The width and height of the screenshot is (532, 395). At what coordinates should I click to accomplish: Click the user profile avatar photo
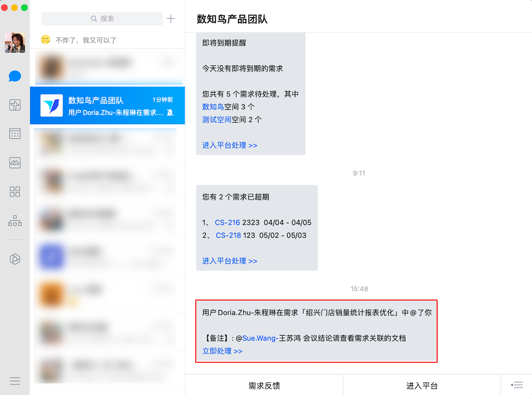pos(15,42)
